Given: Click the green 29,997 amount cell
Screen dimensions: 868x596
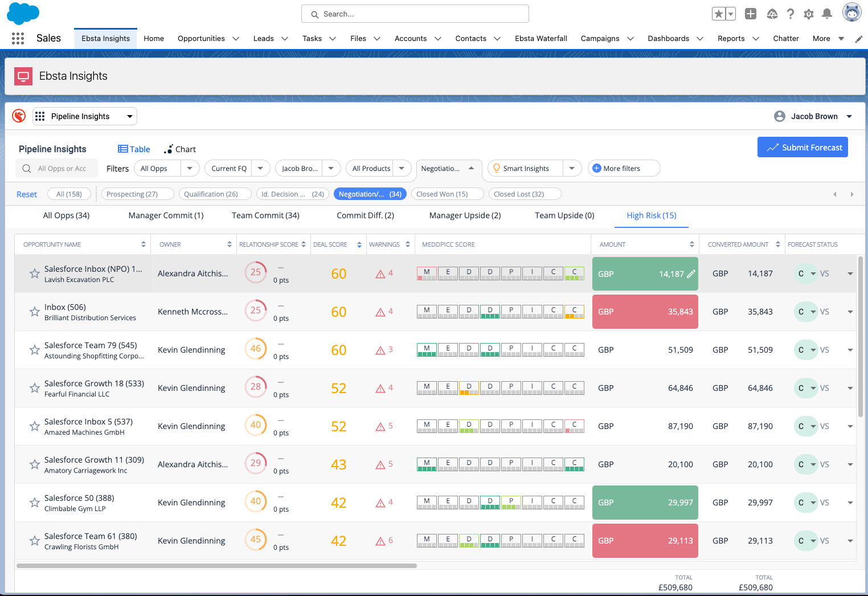Looking at the screenshot, I should (645, 503).
